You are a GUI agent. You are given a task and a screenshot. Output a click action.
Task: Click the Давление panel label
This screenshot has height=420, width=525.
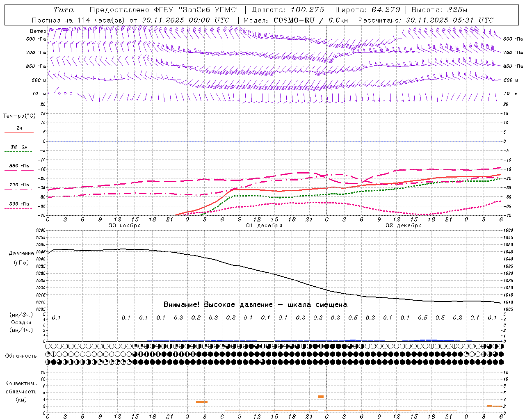[x=21, y=253]
